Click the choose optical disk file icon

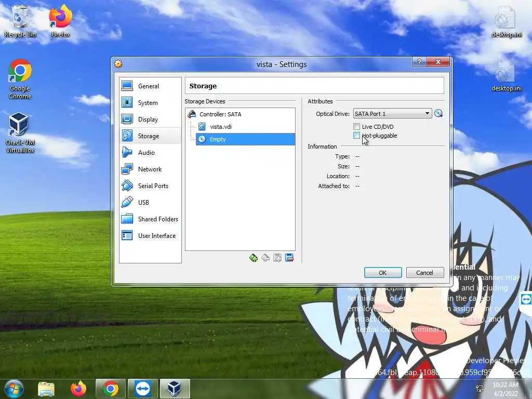pyautogui.click(x=438, y=114)
